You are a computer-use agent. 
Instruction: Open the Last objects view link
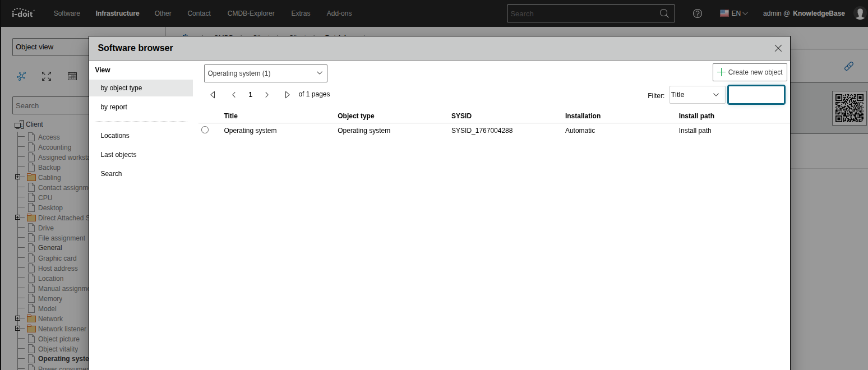coord(118,154)
